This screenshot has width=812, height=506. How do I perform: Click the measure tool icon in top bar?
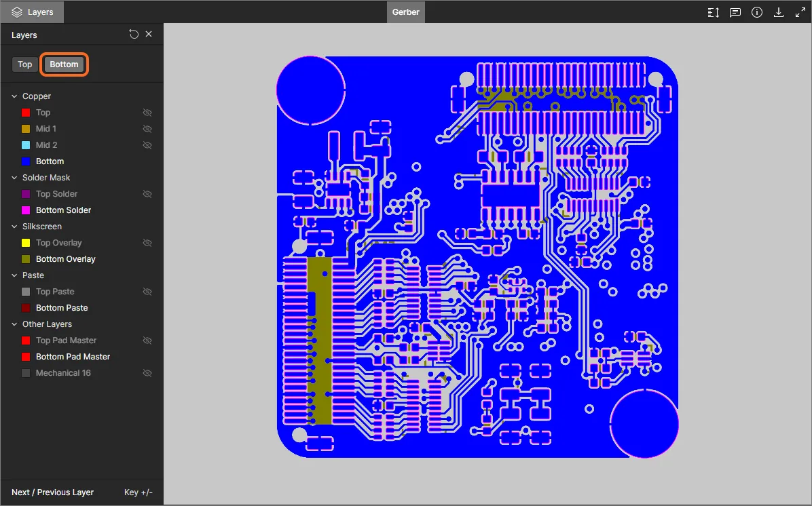click(x=713, y=12)
